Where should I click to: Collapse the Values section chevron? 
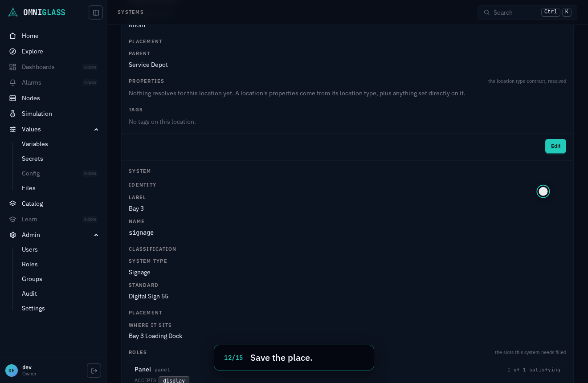pos(96,129)
